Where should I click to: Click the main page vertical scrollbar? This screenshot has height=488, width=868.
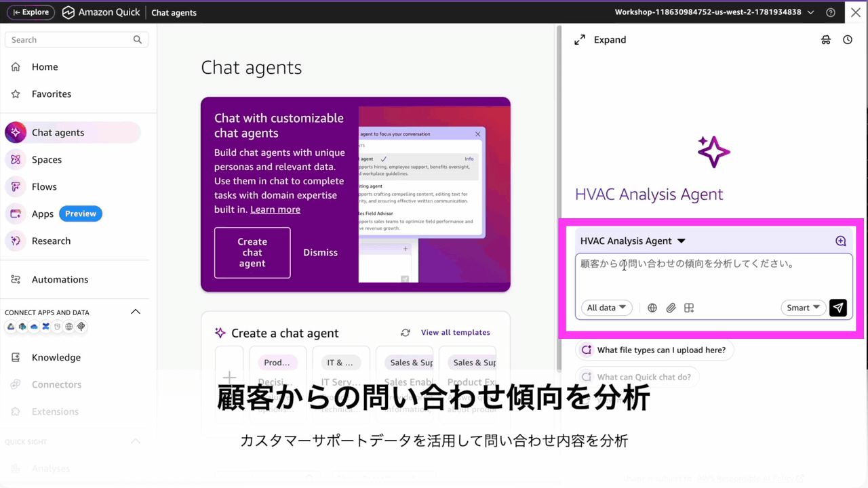click(559, 197)
